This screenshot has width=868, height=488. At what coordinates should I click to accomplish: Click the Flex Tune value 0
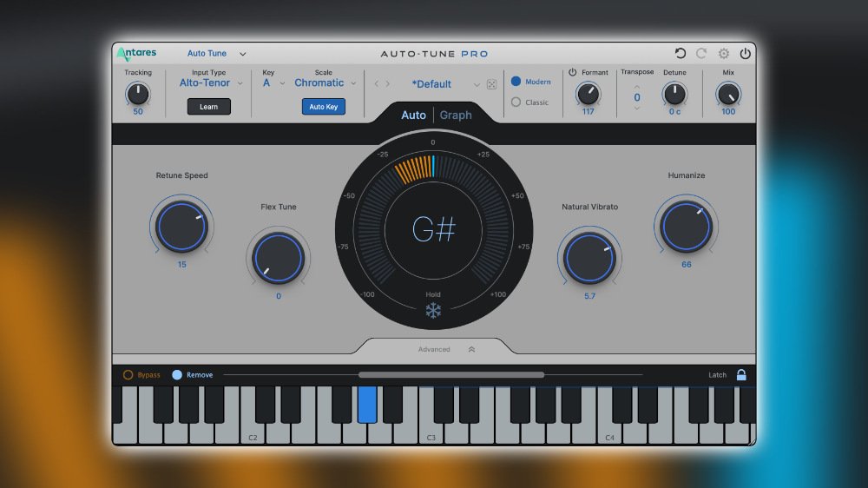pyautogui.click(x=279, y=296)
